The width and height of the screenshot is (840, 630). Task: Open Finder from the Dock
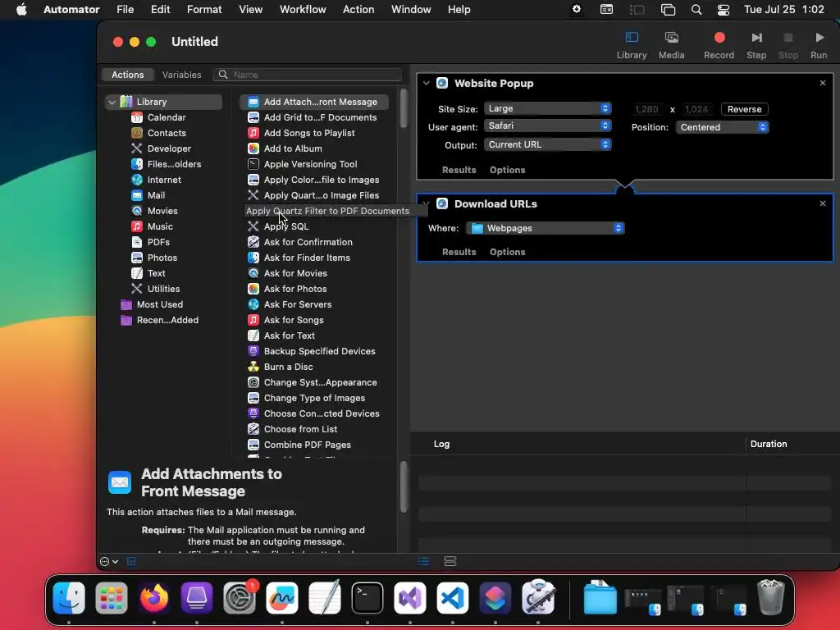[x=69, y=598]
